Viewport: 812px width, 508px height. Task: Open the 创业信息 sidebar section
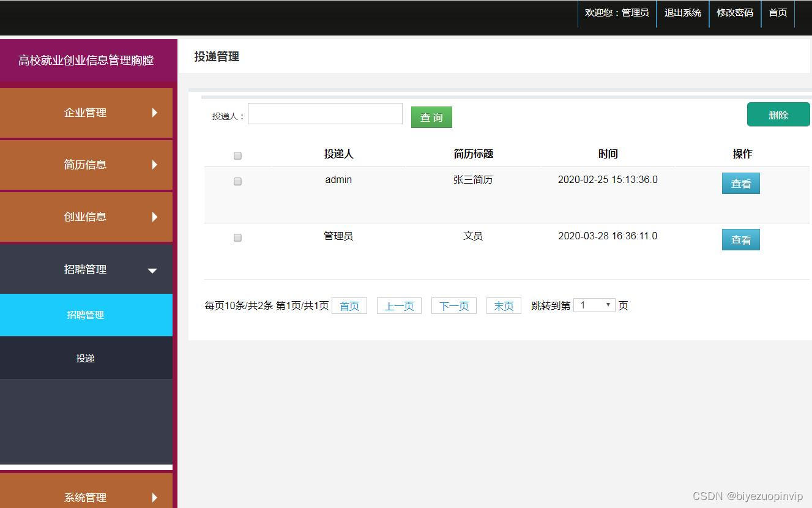(86, 217)
